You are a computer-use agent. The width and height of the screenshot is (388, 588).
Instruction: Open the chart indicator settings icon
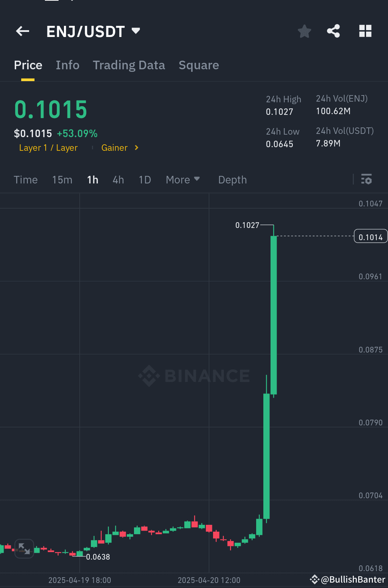[366, 179]
